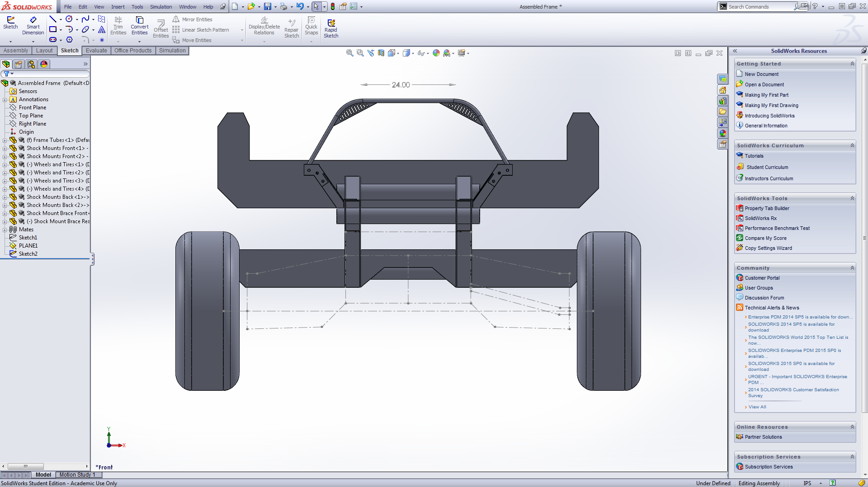This screenshot has width=868, height=487.
Task: Expand the Mates folder in tree
Action: click(x=5, y=229)
